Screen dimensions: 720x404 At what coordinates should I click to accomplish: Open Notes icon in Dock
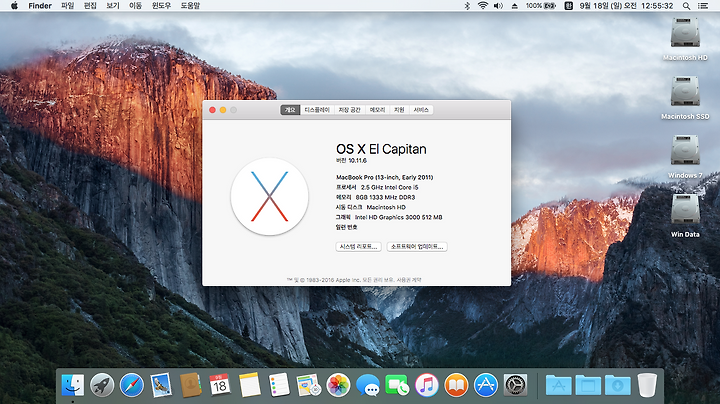click(x=249, y=385)
